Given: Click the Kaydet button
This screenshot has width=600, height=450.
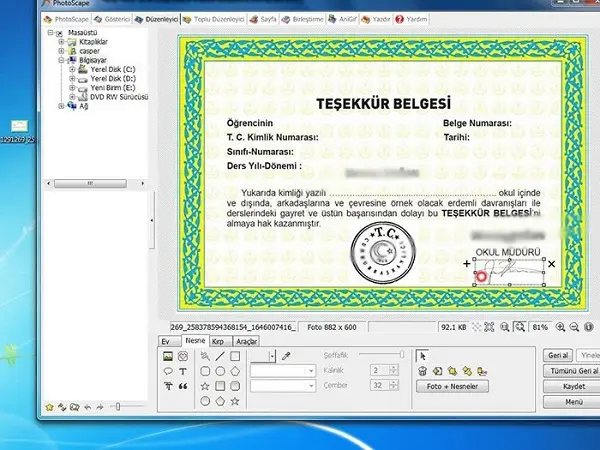Looking at the screenshot, I should pyautogui.click(x=574, y=386).
